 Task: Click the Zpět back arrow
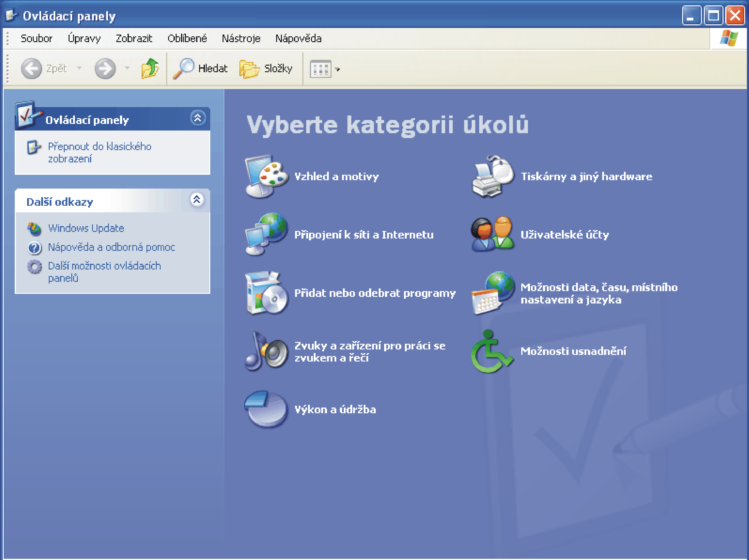[32, 68]
